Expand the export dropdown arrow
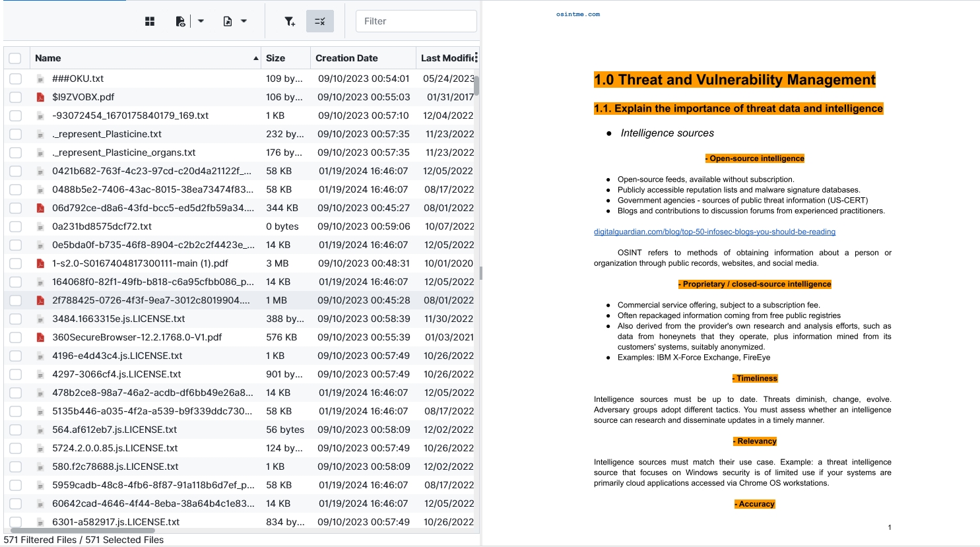The width and height of the screenshot is (980, 547). [244, 21]
